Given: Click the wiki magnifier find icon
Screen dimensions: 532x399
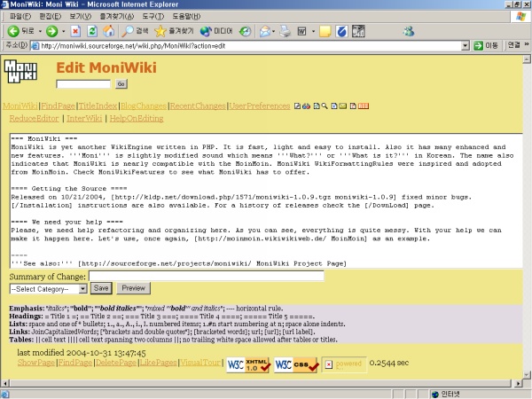Looking at the screenshot, I should point(325,106).
